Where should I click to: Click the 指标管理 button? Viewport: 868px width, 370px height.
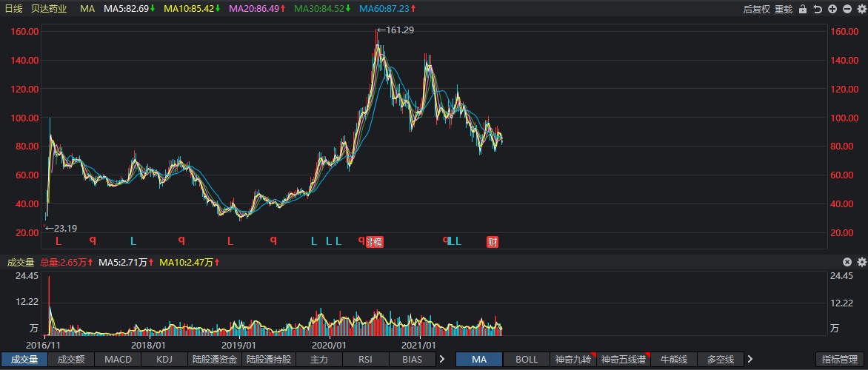(x=841, y=359)
